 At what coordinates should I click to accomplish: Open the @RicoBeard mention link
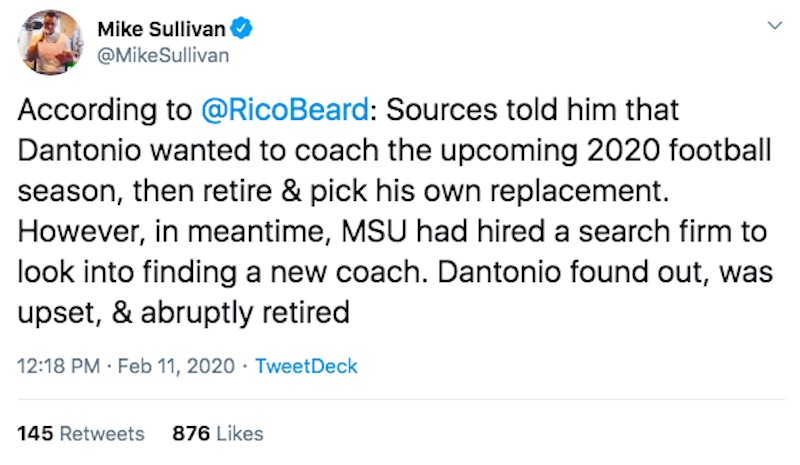(x=285, y=110)
